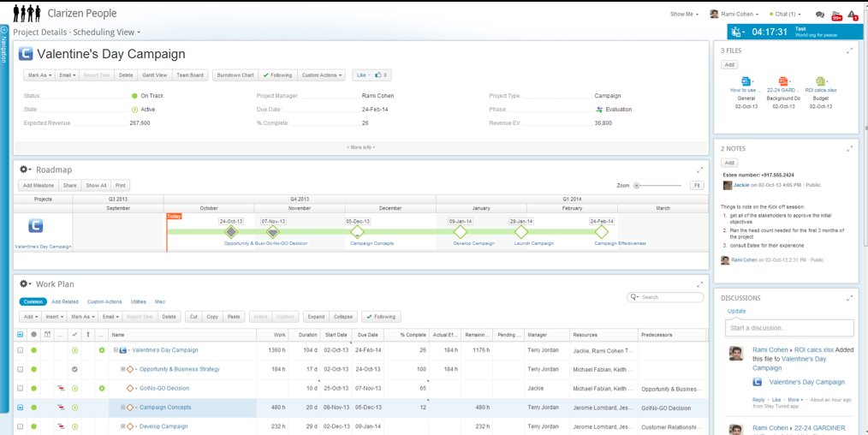
Task: Click the stopwatch timer icon in blue bar
Action: click(x=735, y=32)
